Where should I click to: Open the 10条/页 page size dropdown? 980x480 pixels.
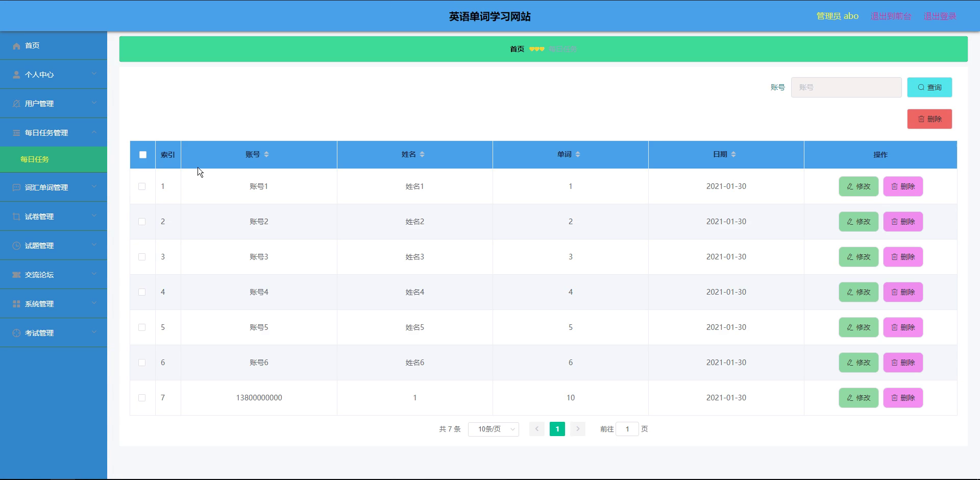(x=494, y=429)
